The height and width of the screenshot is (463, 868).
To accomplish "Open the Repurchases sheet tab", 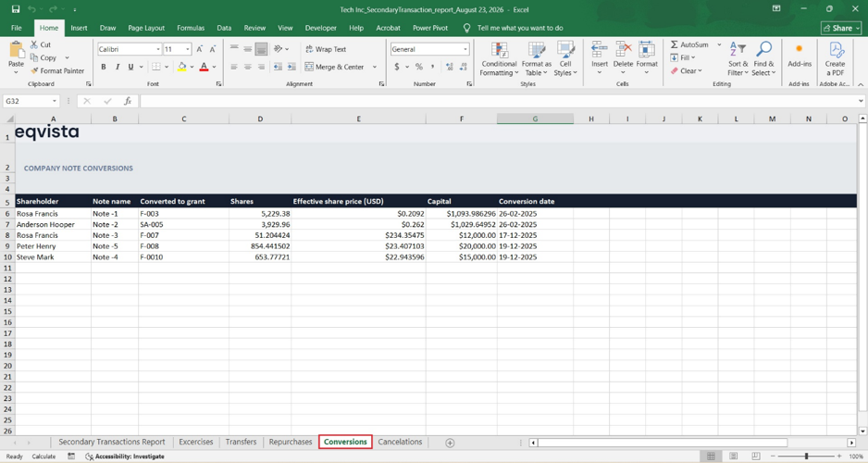I will point(291,442).
